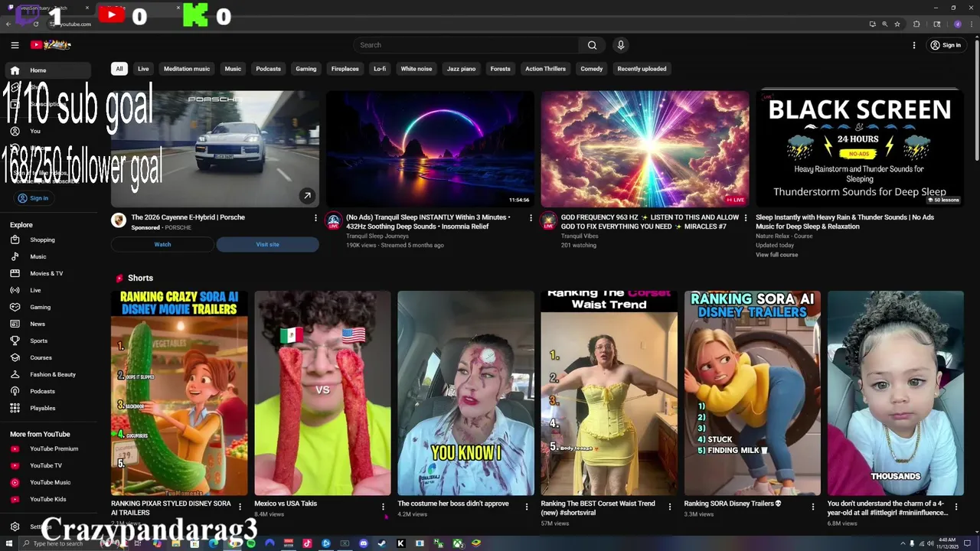This screenshot has height=551, width=980.
Task: Open the God Frequency 963 Hz live thumbnail
Action: (x=645, y=148)
